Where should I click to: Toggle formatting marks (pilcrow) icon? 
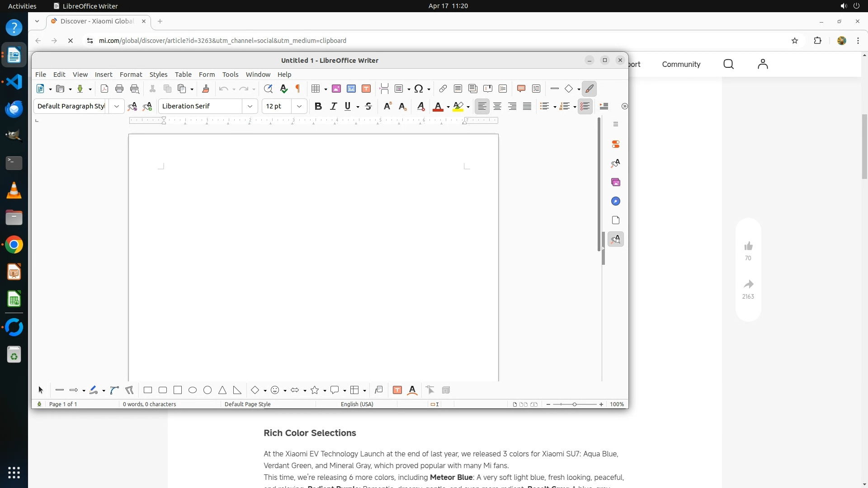[298, 89]
